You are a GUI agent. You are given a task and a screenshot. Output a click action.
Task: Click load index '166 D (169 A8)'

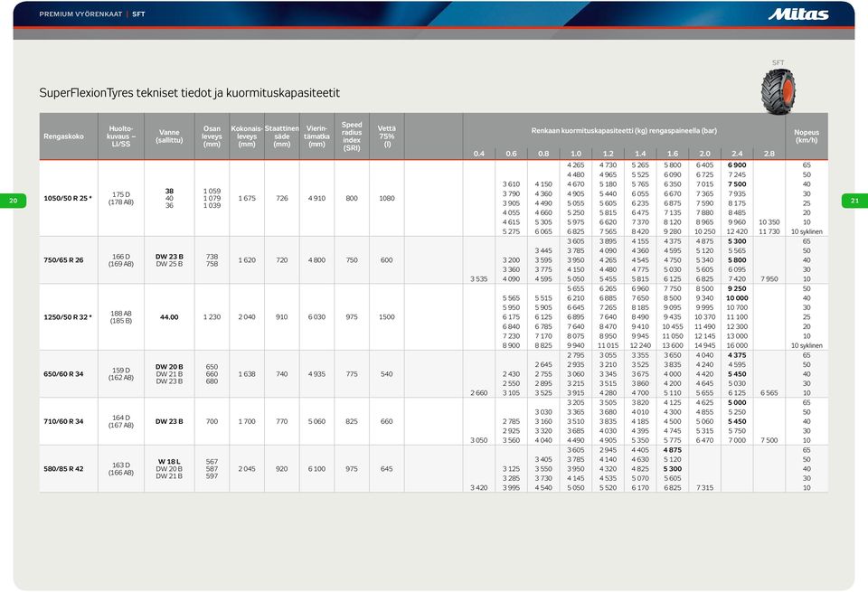click(x=120, y=260)
